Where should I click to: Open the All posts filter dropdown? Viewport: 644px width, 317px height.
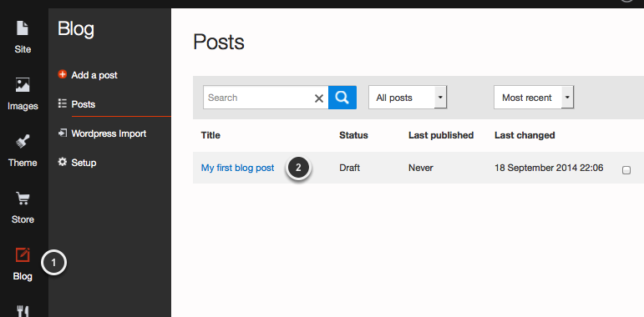click(408, 98)
